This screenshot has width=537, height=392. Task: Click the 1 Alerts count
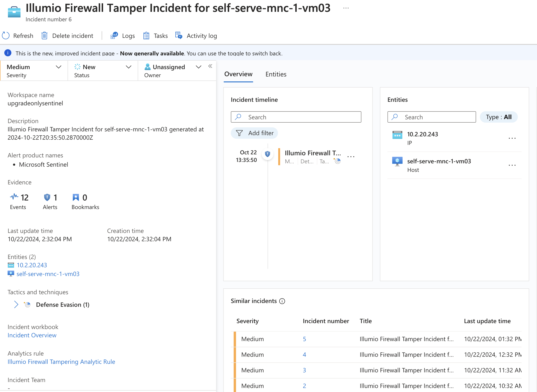click(55, 197)
